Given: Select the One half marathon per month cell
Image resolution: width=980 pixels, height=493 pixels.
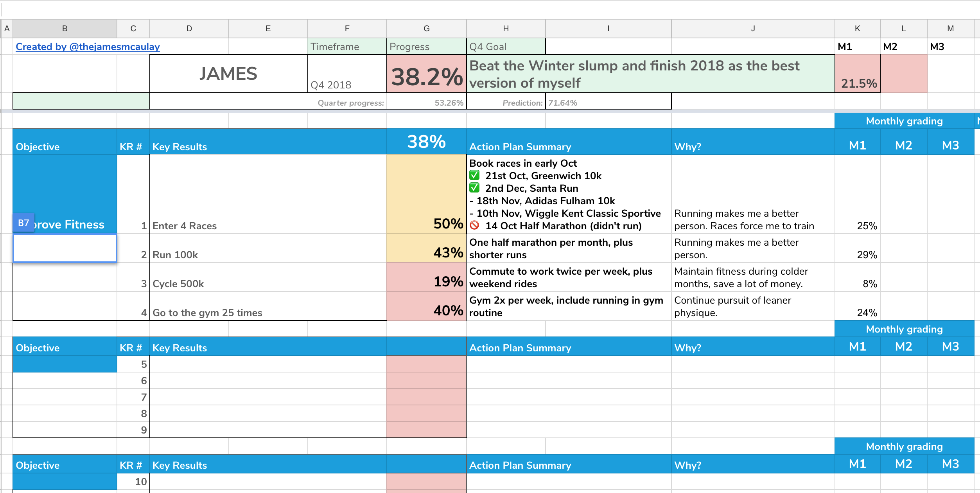Looking at the screenshot, I should [569, 248].
